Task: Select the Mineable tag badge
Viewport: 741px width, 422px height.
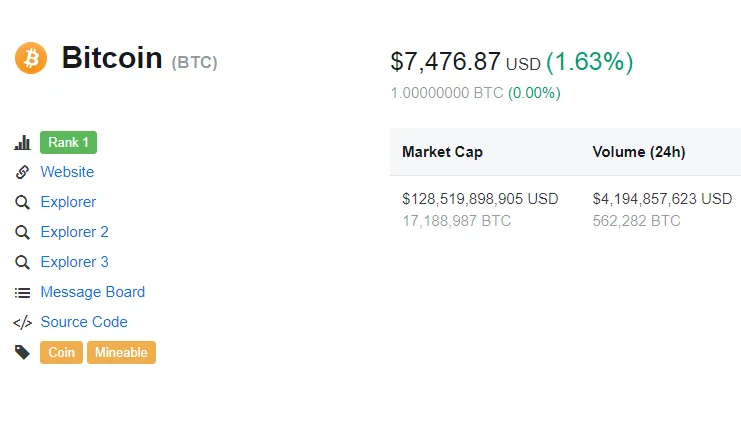Action: click(121, 353)
